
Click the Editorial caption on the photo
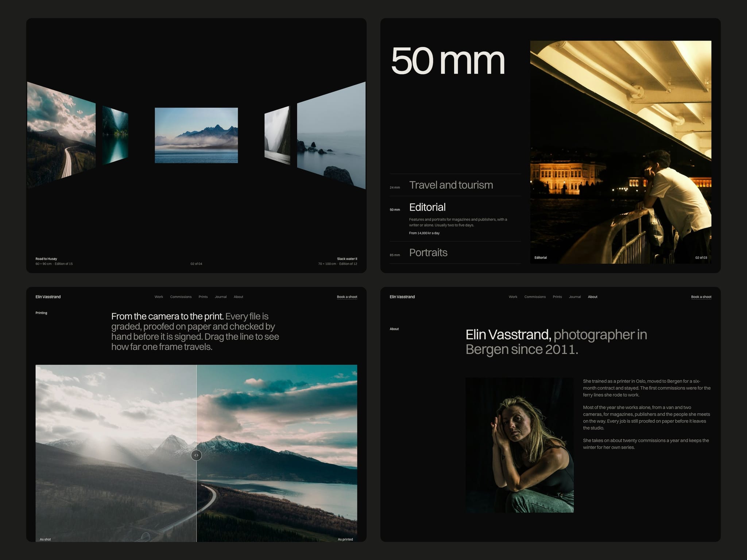pos(541,258)
